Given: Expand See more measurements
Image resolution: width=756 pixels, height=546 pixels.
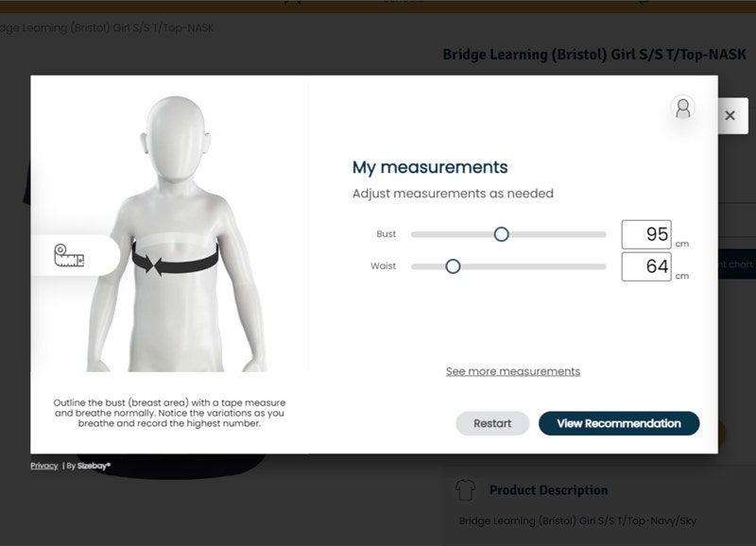Looking at the screenshot, I should 513,371.
